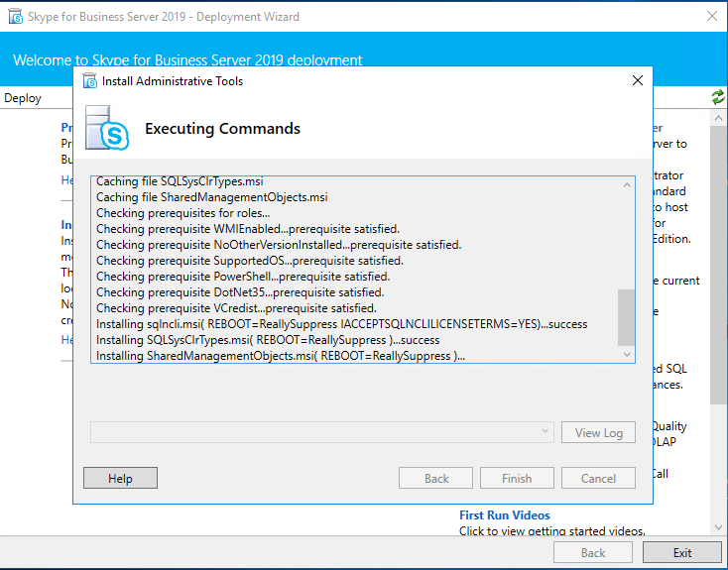Close the Install Administrative Tools dialog
Image resolution: width=728 pixels, height=570 pixels.
[638, 80]
